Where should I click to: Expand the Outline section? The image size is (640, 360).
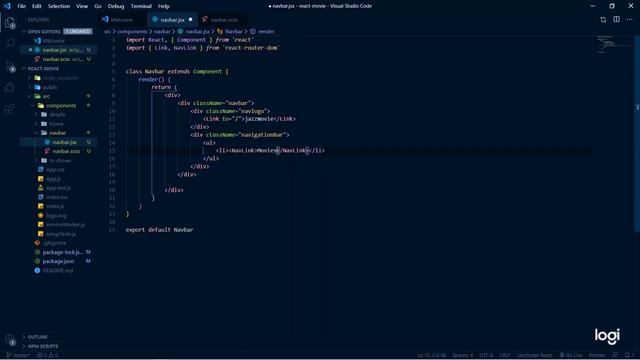point(38,337)
